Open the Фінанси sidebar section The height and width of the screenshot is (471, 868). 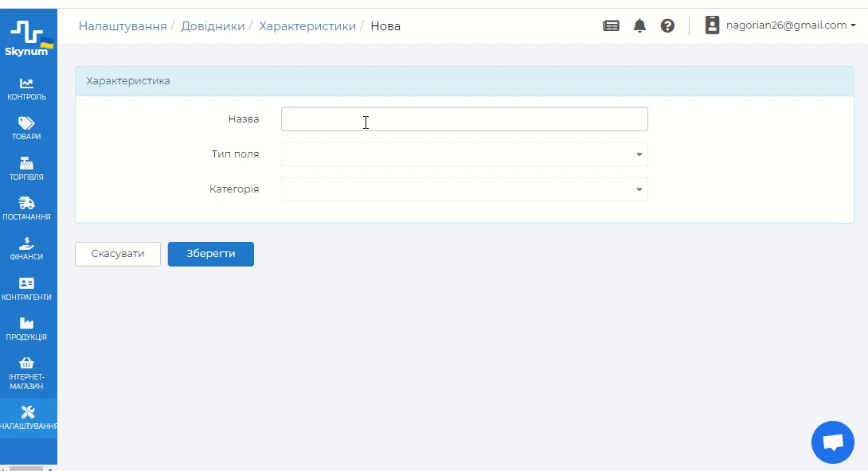point(26,249)
